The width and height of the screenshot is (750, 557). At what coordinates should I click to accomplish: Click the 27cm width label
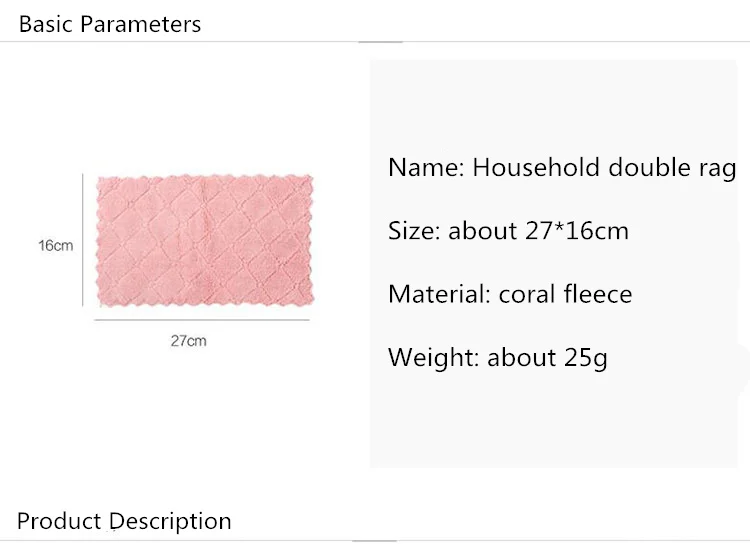pyautogui.click(x=188, y=341)
